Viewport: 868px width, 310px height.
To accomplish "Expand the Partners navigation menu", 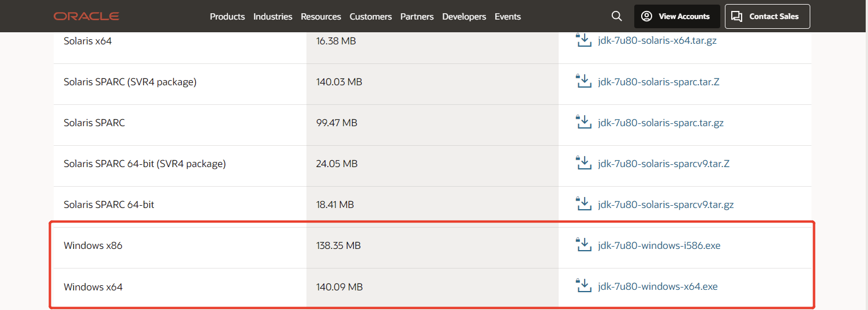I will click(417, 17).
